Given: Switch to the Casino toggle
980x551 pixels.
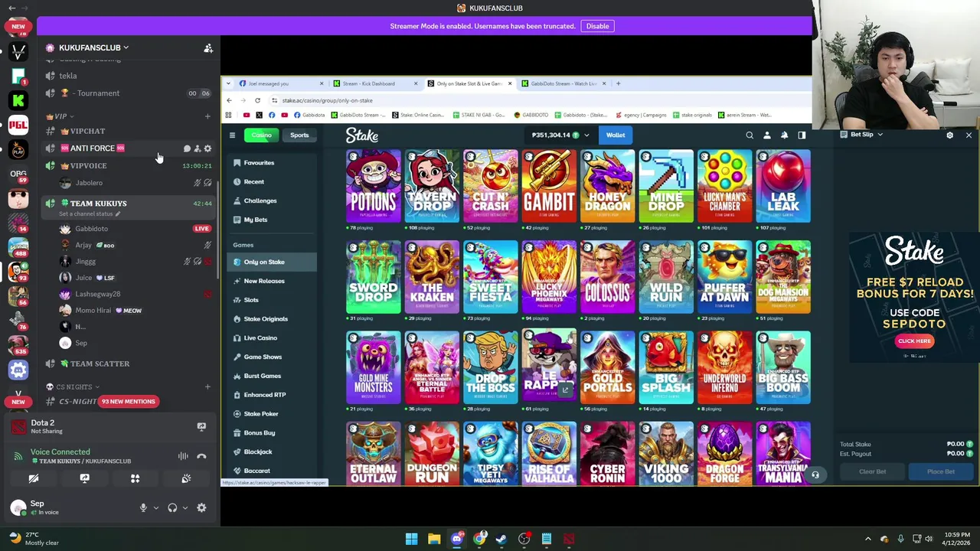Looking at the screenshot, I should [262, 135].
